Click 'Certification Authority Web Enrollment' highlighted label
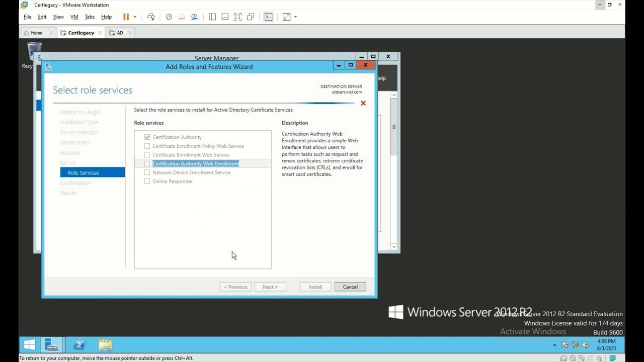Image resolution: width=644 pixels, height=362 pixels. coord(196,163)
